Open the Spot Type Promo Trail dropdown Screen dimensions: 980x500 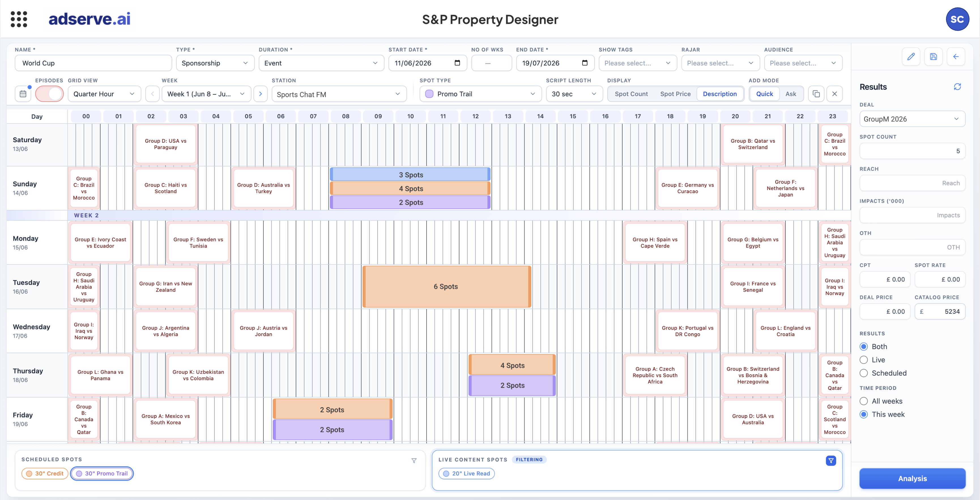pos(480,94)
